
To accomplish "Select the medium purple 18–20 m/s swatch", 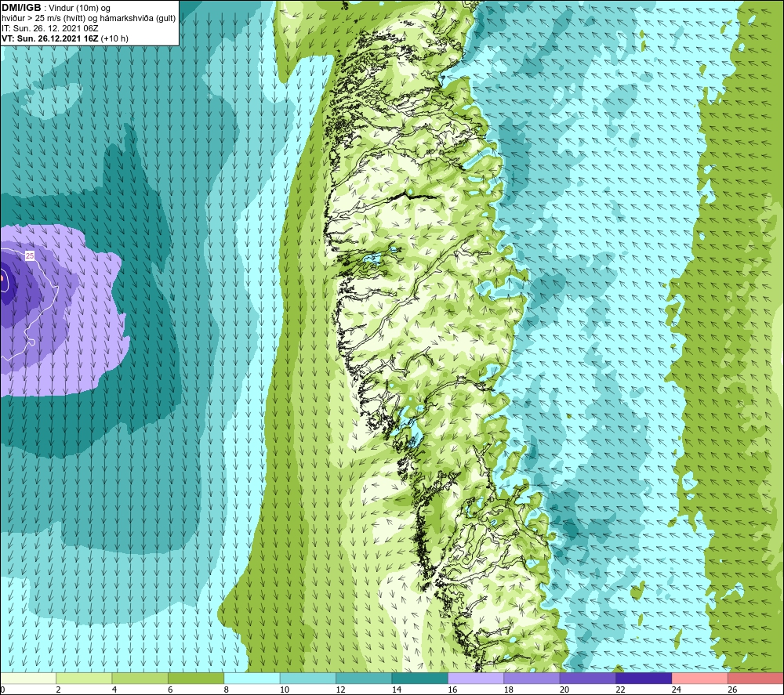I will pyautogui.click(x=532, y=678).
